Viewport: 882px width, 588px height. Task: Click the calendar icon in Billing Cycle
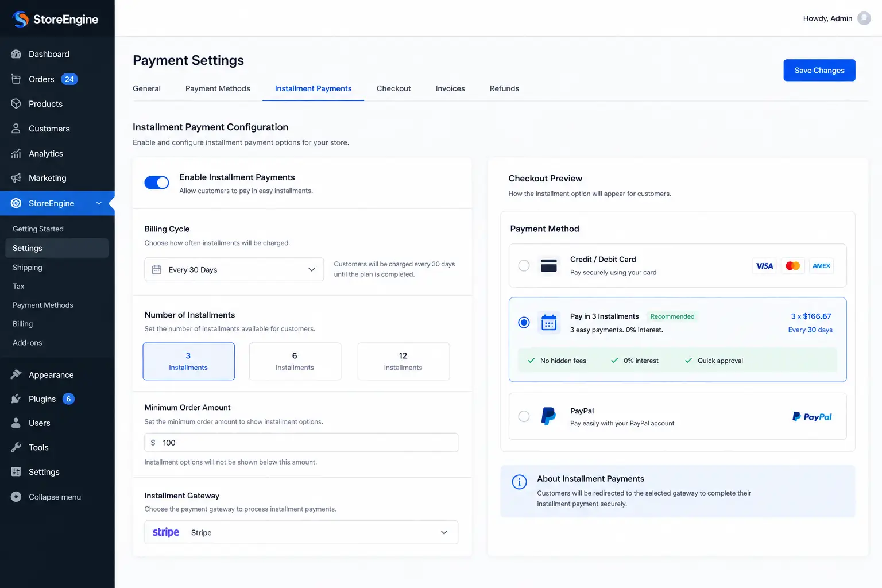157,269
